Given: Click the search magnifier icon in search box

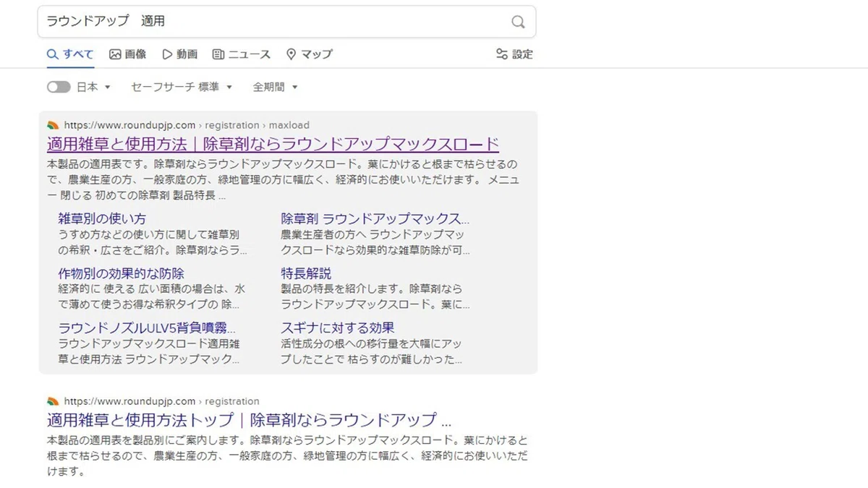Looking at the screenshot, I should 518,22.
